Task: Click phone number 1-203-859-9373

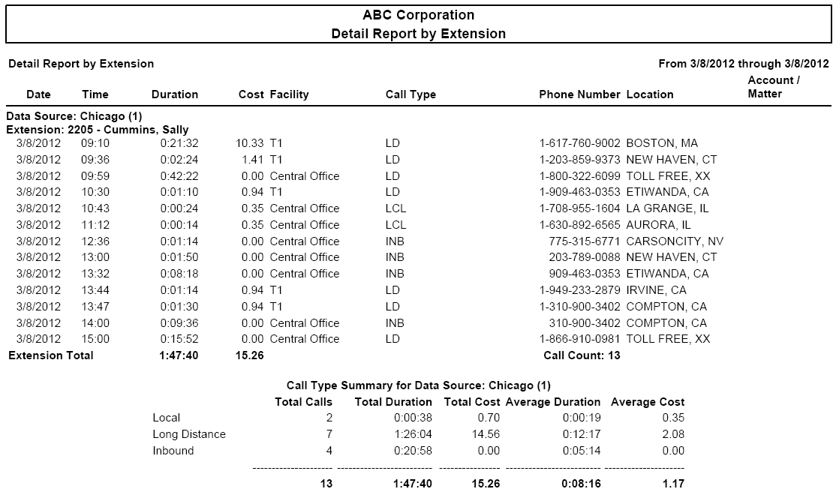Action: click(579, 160)
